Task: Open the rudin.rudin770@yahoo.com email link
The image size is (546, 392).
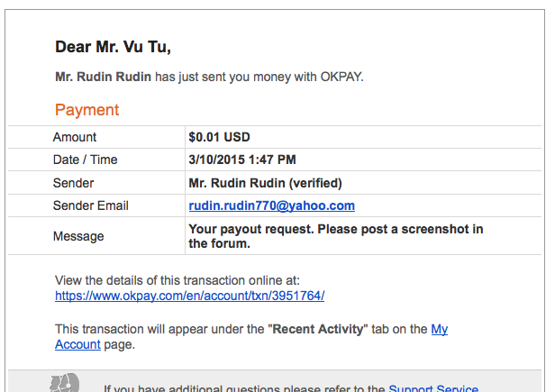Action: [x=271, y=205]
